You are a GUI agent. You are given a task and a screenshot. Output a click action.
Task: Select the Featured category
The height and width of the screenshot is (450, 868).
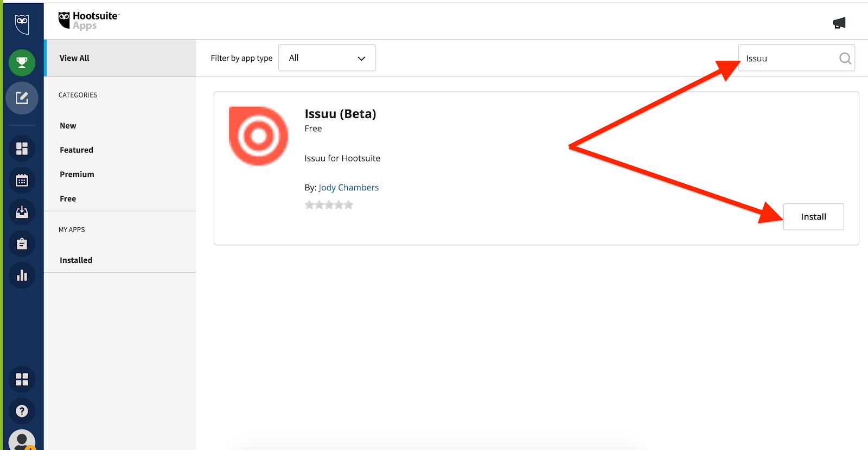(x=76, y=150)
